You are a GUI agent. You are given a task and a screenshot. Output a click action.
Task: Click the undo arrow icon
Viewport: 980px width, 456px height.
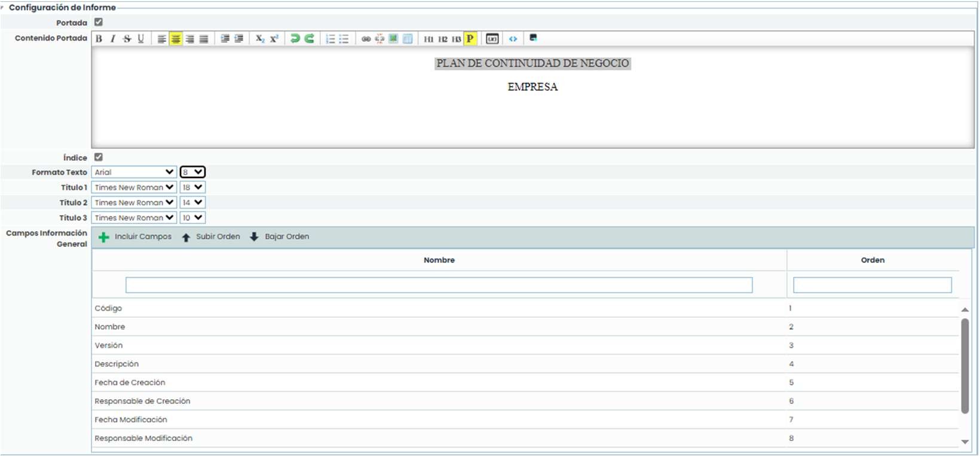pos(295,39)
